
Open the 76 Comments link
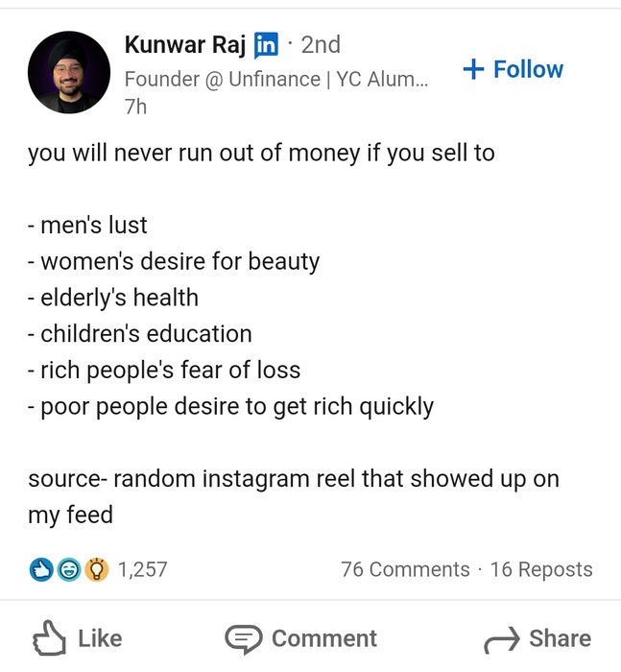point(405,569)
